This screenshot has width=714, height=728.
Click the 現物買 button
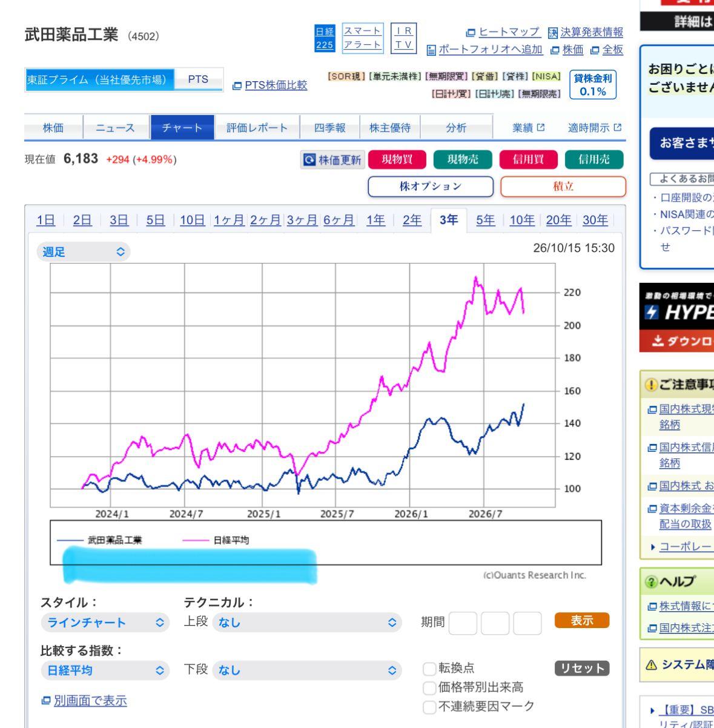[x=397, y=160]
